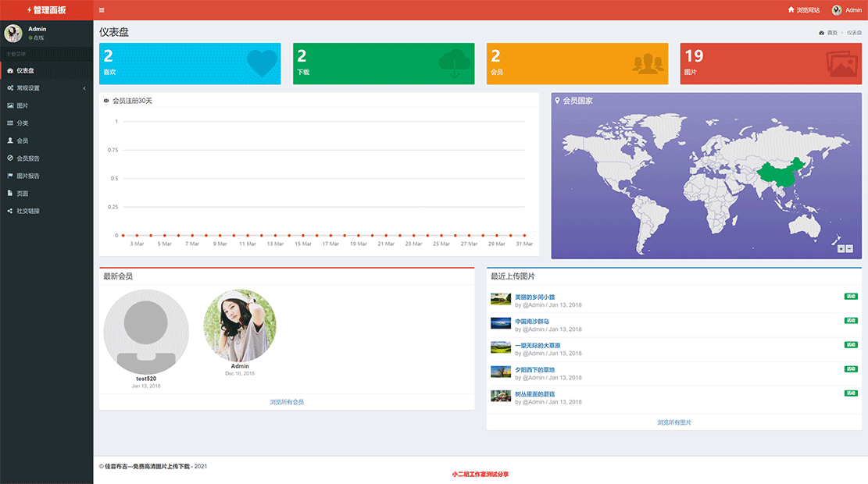Select 分类 from the sidebar
Image resolution: width=868 pixels, height=484 pixels.
click(23, 123)
